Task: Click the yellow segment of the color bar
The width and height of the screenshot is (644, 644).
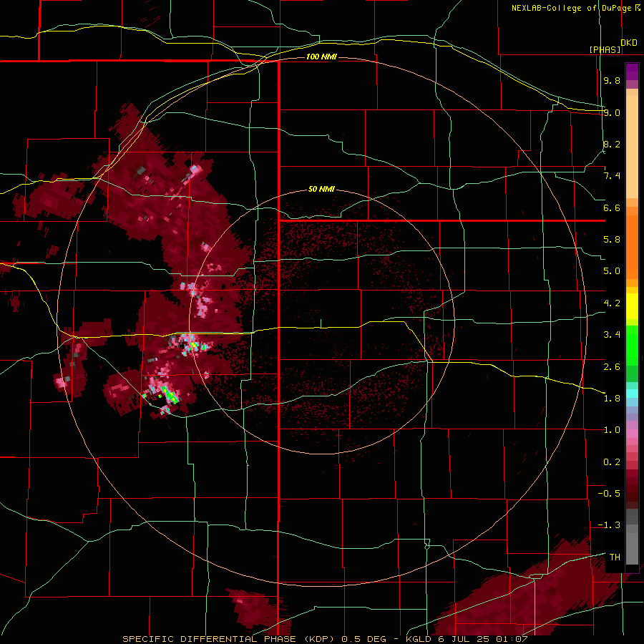Action: pos(632,306)
